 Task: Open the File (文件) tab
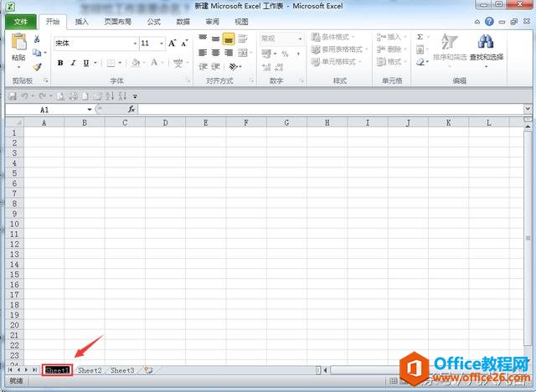pos(20,22)
